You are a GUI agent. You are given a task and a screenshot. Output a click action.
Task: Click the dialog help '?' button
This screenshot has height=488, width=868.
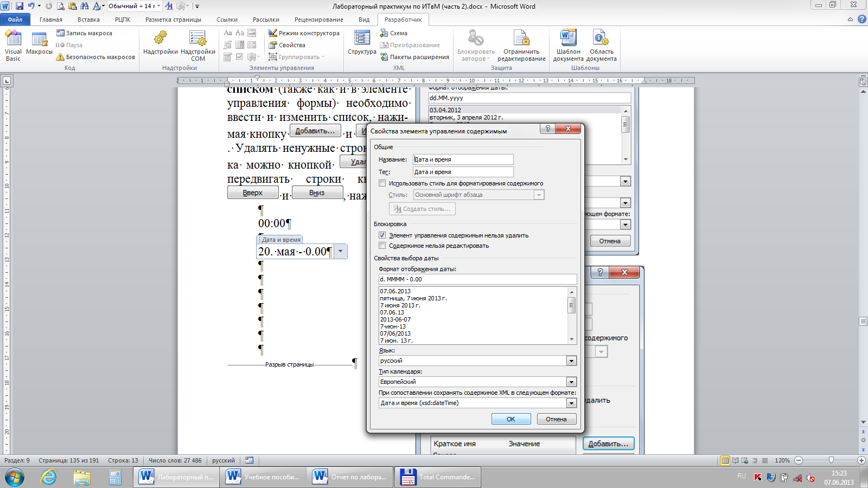(547, 129)
